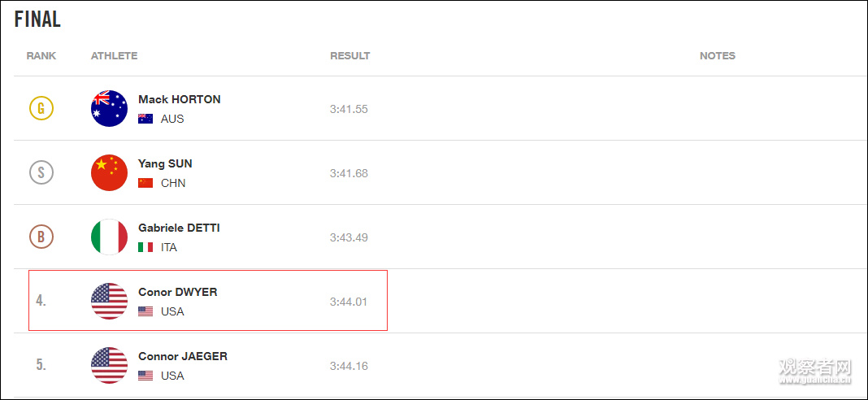The width and height of the screenshot is (868, 400).
Task: Click Conor Dwyer's round USA flag
Action: 109,302
